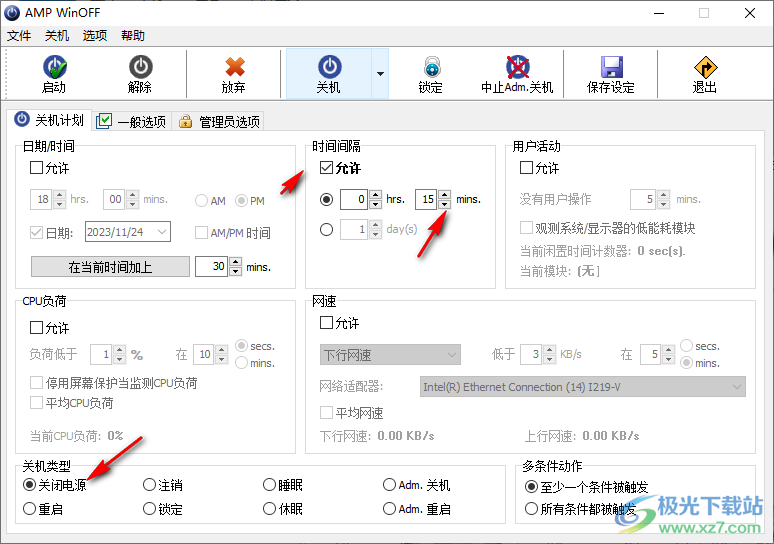
Task: Click the 没有用户操作 5 mins. field
Action: pos(643,199)
